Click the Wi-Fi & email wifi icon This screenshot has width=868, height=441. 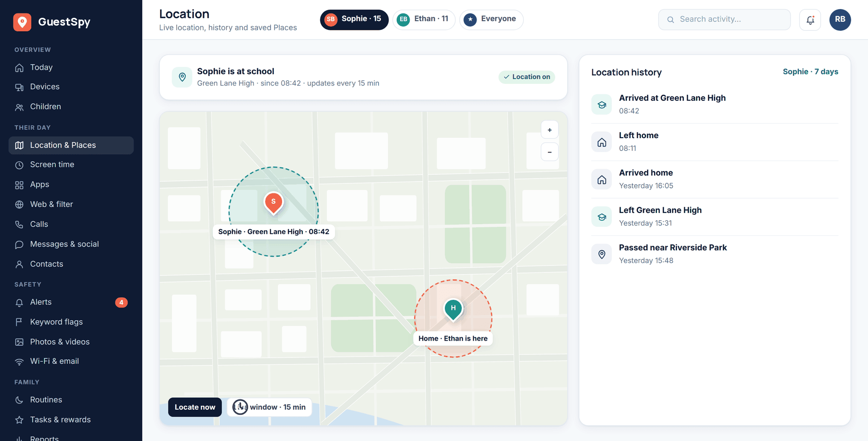pyautogui.click(x=19, y=361)
